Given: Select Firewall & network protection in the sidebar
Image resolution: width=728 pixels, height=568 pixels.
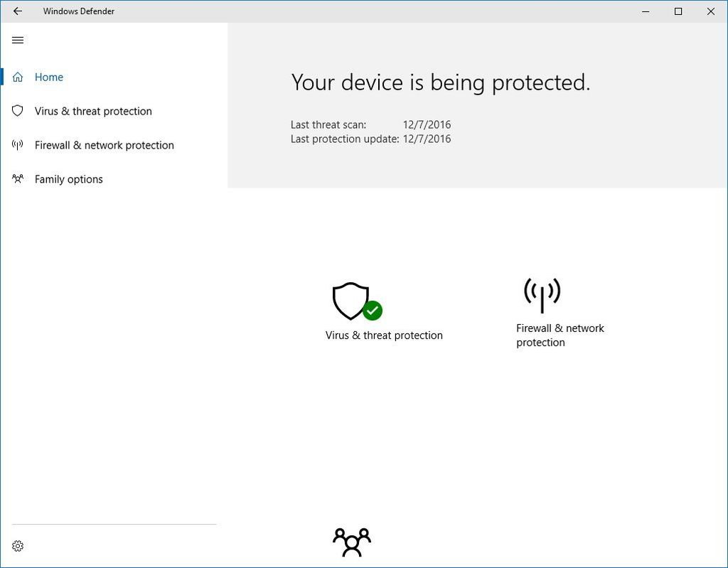Looking at the screenshot, I should (105, 145).
